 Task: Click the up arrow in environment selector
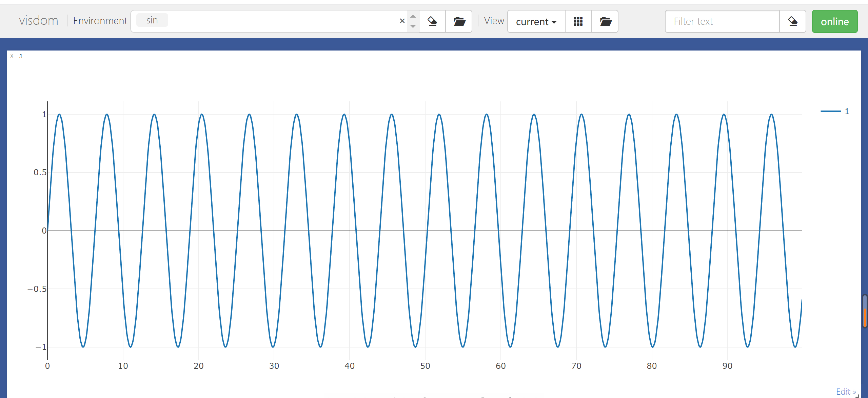[413, 16]
